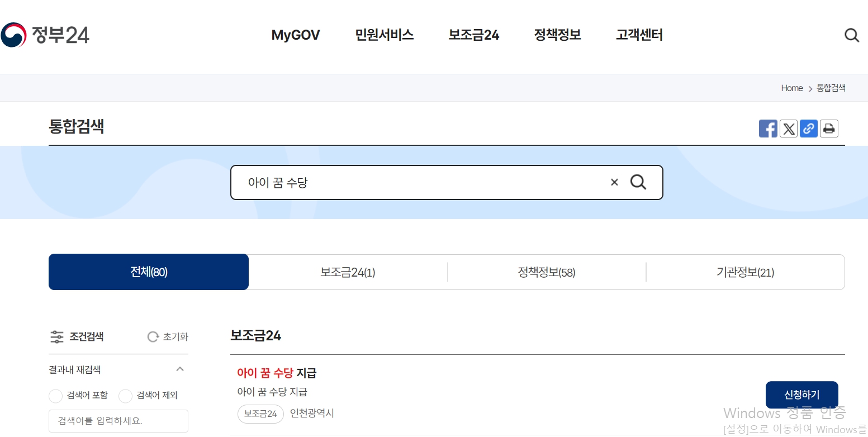Screen dimensions: 868x437
Task: Submit search with magnifier in search box
Action: [x=638, y=182]
